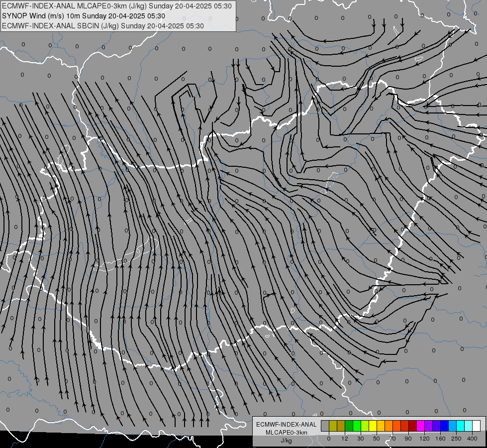This screenshot has height=448, width=487.
Task: Click the 'SYNOP Wind (m/s) 10m' title line
Action: coord(41,16)
